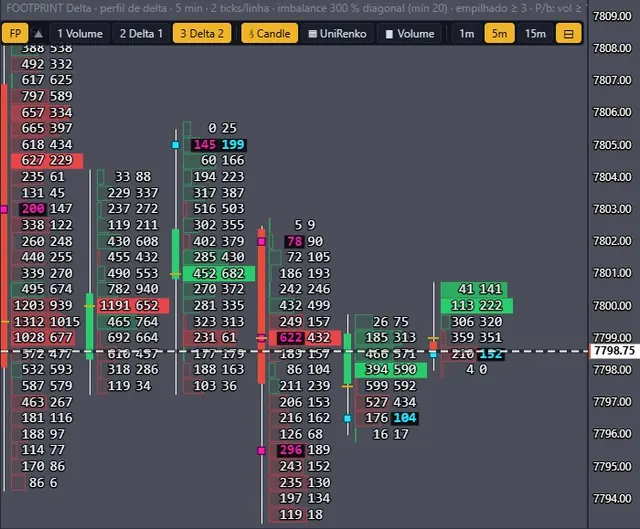
Task: Select the current price label 7798.75
Action: pyautogui.click(x=615, y=351)
